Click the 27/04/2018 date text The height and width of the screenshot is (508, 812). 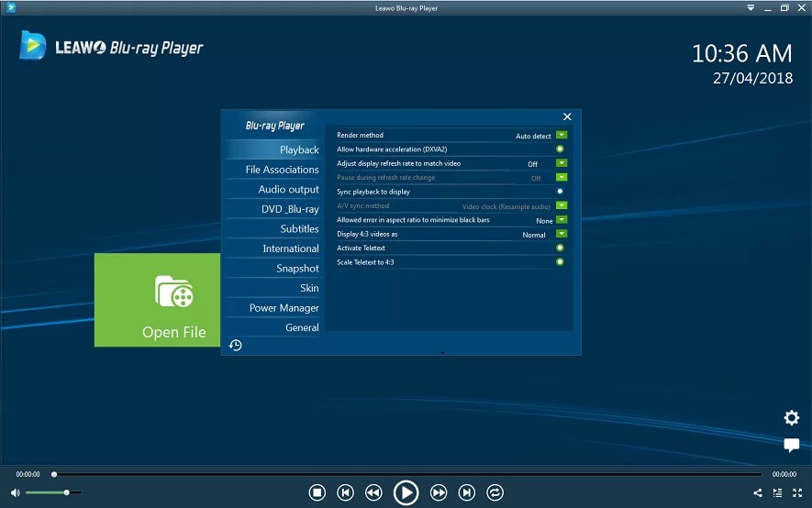pyautogui.click(x=753, y=78)
